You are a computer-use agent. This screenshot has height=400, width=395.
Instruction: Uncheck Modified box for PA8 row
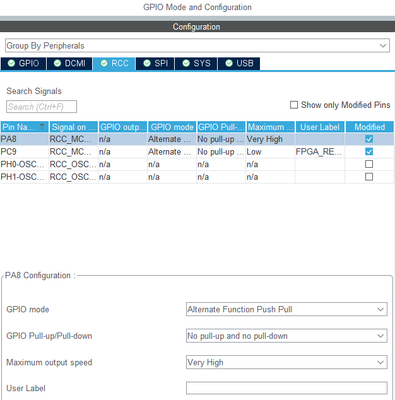click(369, 139)
